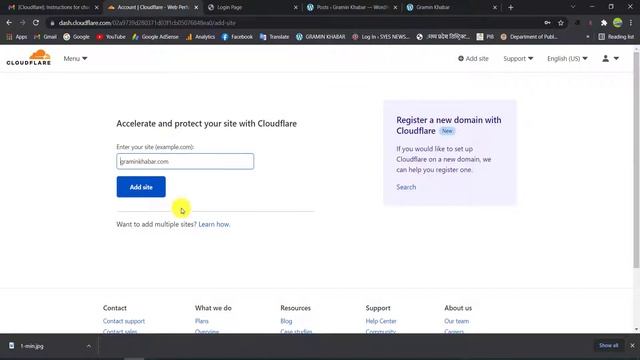Screen dimensions: 640x360
Task: Open the GRAMIN KHABAR bookmark
Action: [x=320, y=37]
